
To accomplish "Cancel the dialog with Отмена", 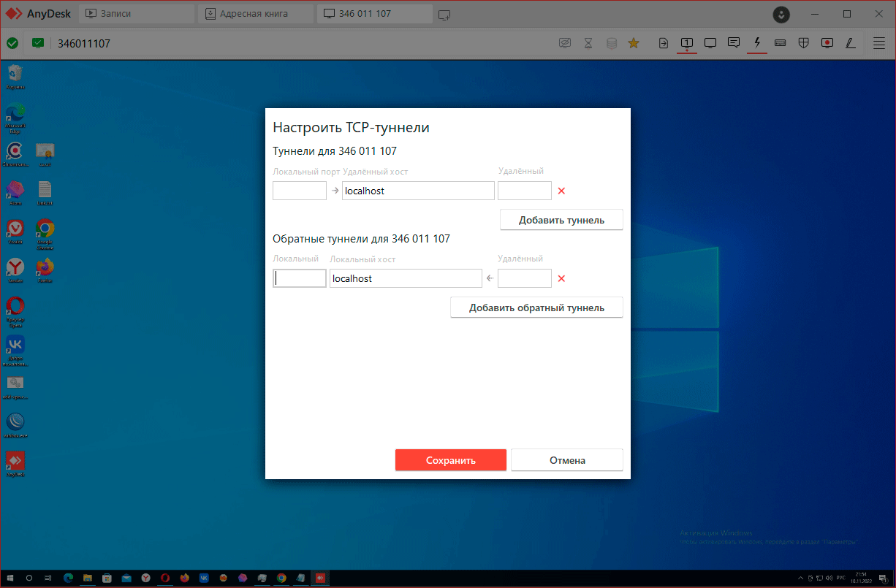I will 567,460.
